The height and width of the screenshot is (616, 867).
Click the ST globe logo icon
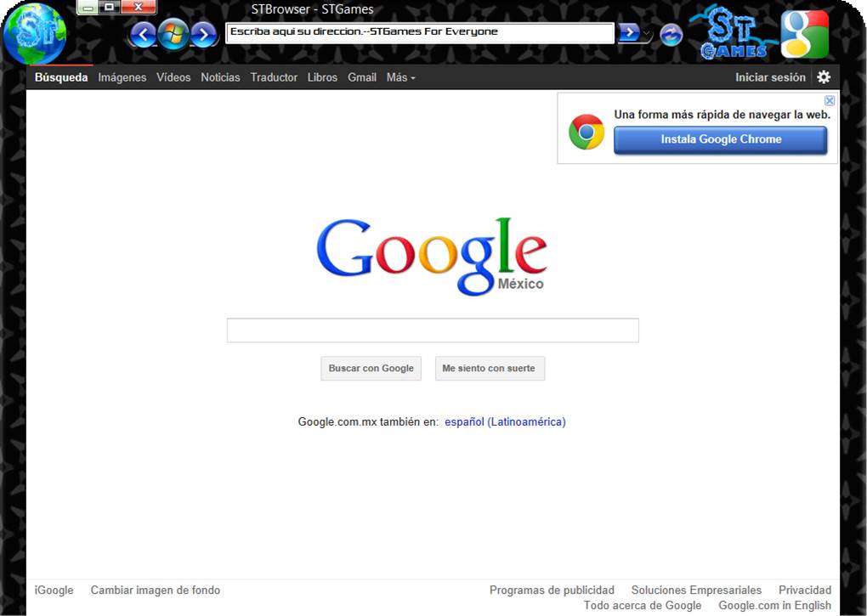coord(34,34)
